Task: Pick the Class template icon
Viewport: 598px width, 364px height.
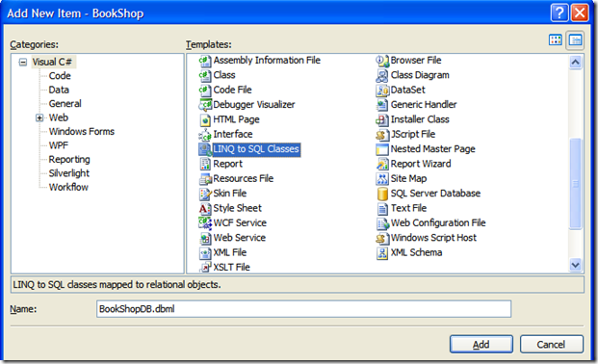Action: pos(205,75)
